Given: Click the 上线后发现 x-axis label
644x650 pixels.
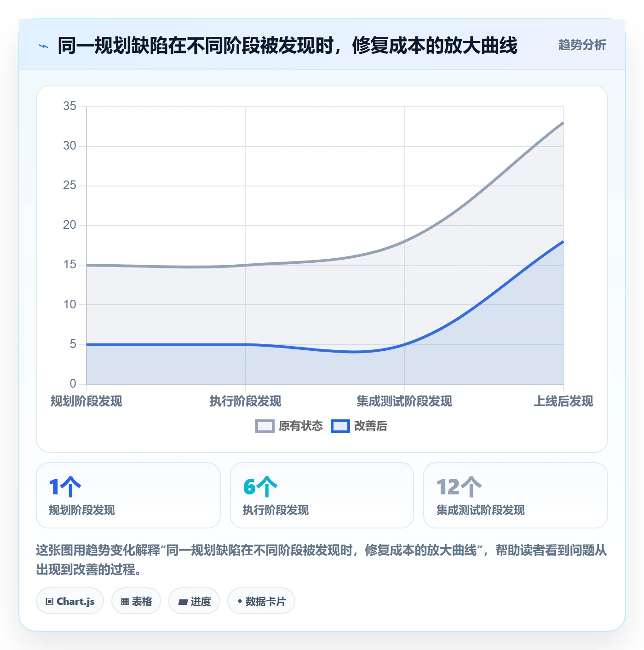Looking at the screenshot, I should coord(563,401).
